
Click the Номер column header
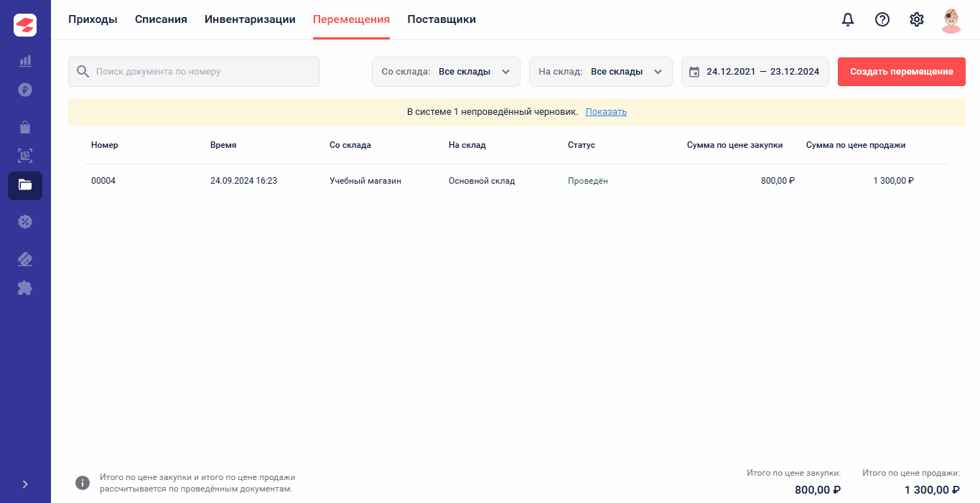coord(105,145)
